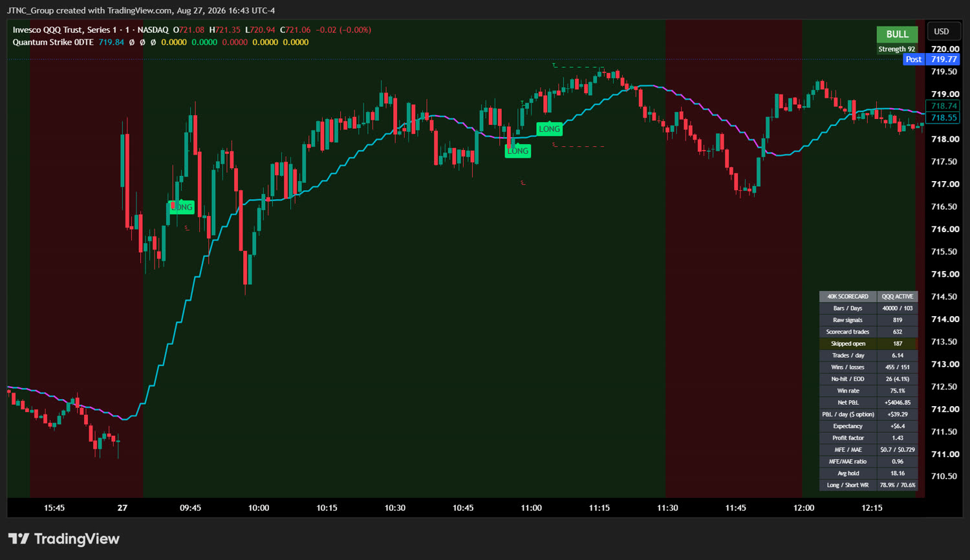The height and width of the screenshot is (560, 970).
Task: Click the 'Win rate' value 75.1%
Action: [x=898, y=391]
